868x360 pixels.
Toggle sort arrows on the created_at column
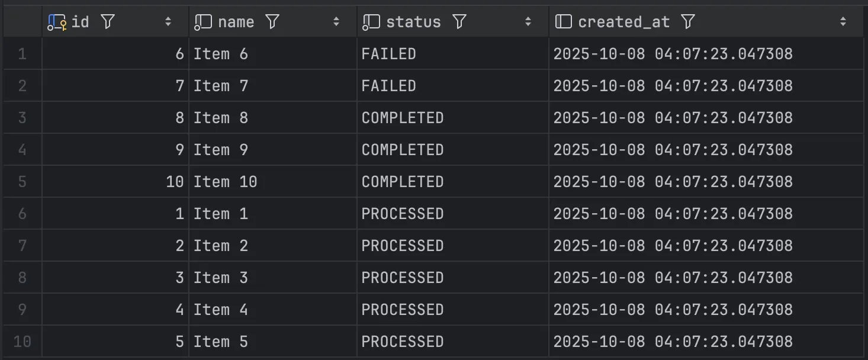click(843, 22)
